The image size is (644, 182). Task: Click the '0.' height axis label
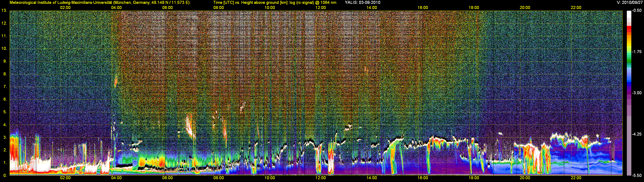click(x=5, y=175)
